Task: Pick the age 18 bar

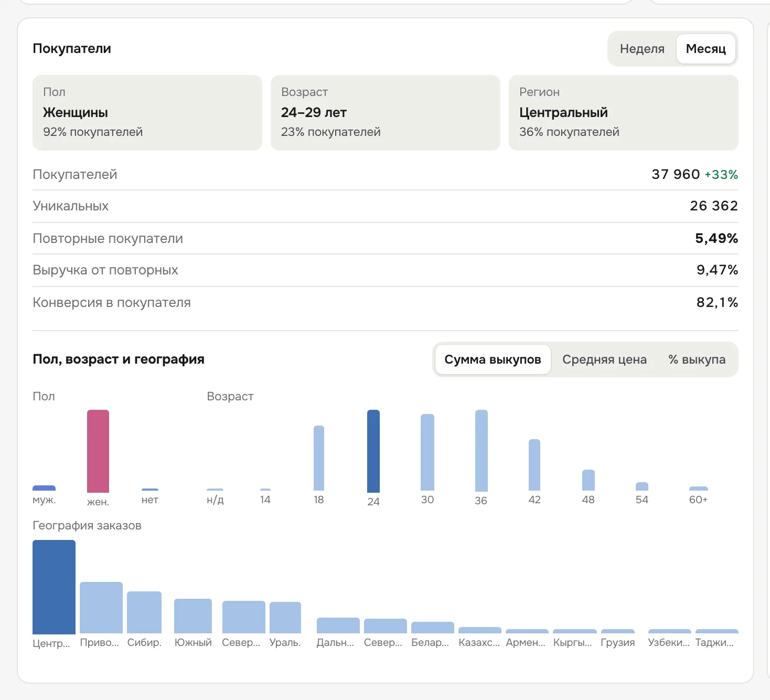Action: (x=319, y=458)
